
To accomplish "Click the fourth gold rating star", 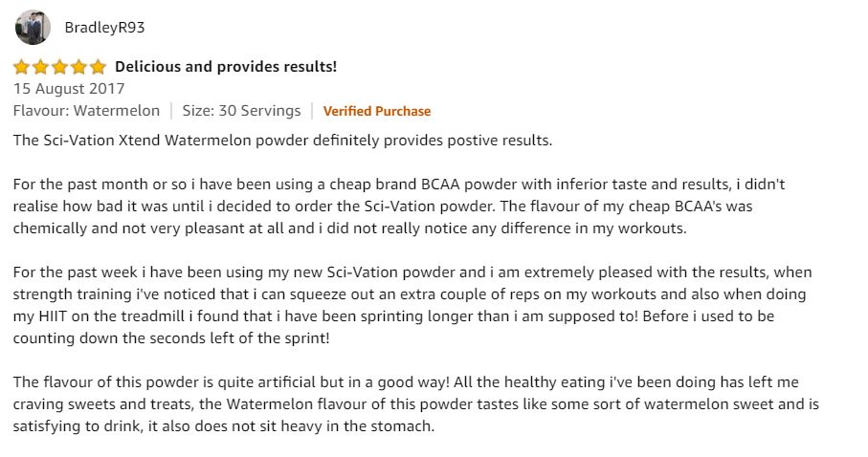I will tap(79, 67).
